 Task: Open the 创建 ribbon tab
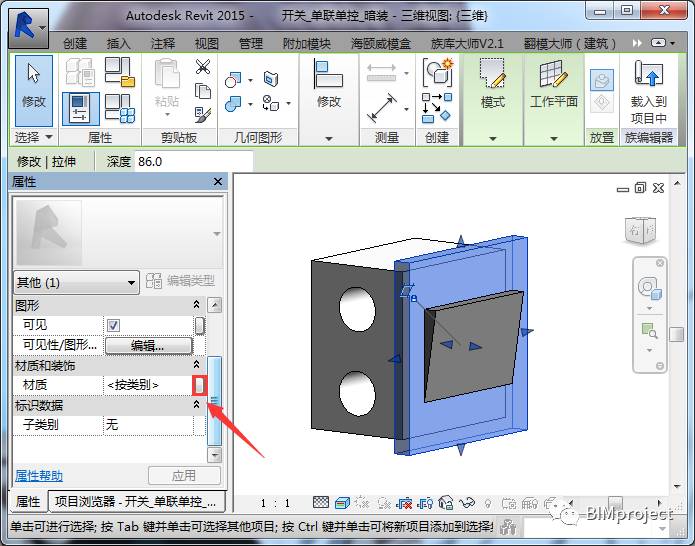pos(75,43)
